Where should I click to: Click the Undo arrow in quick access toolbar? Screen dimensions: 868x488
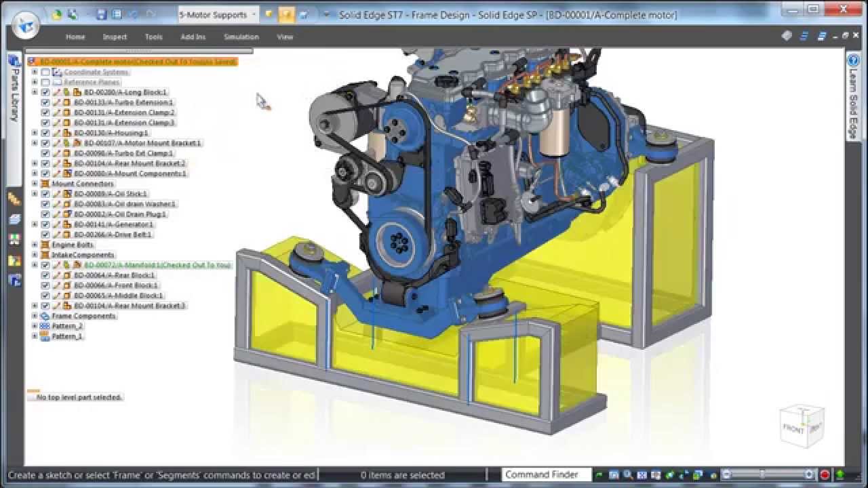[x=134, y=14]
